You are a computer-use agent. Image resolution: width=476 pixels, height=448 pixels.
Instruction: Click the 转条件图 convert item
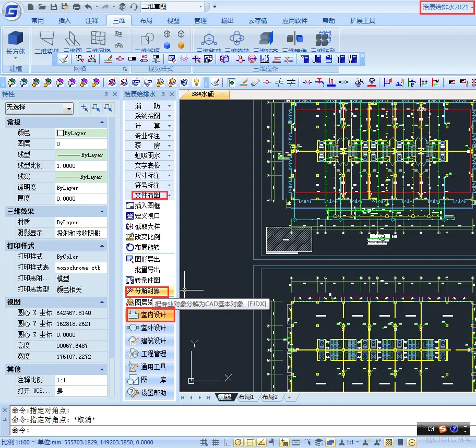click(x=147, y=280)
